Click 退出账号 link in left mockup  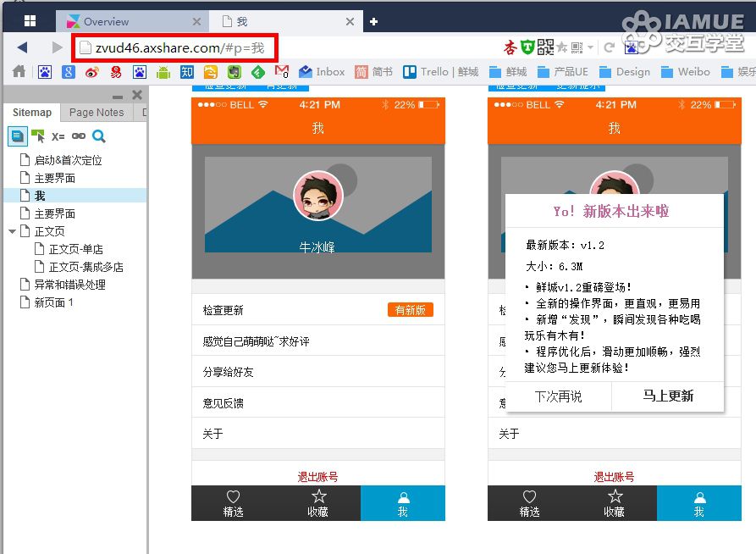[x=317, y=477]
